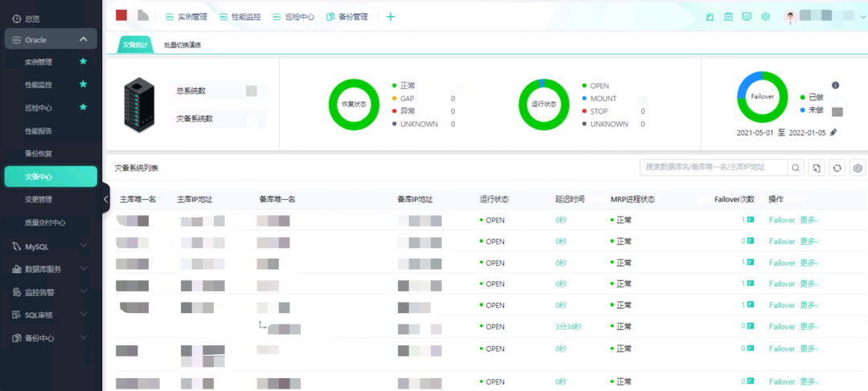
Task: Click the red logo square in header
Action: (121, 15)
